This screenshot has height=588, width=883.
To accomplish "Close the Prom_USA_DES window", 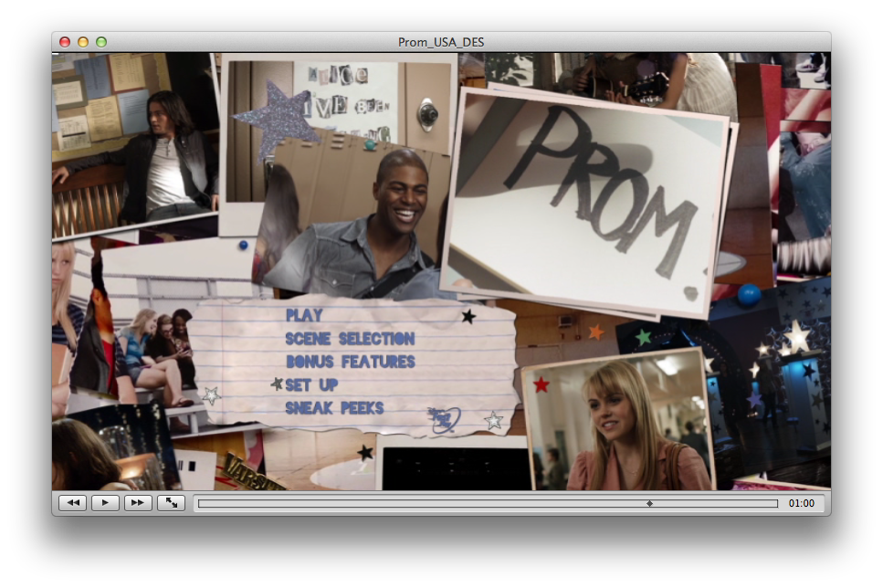I will click(x=65, y=42).
